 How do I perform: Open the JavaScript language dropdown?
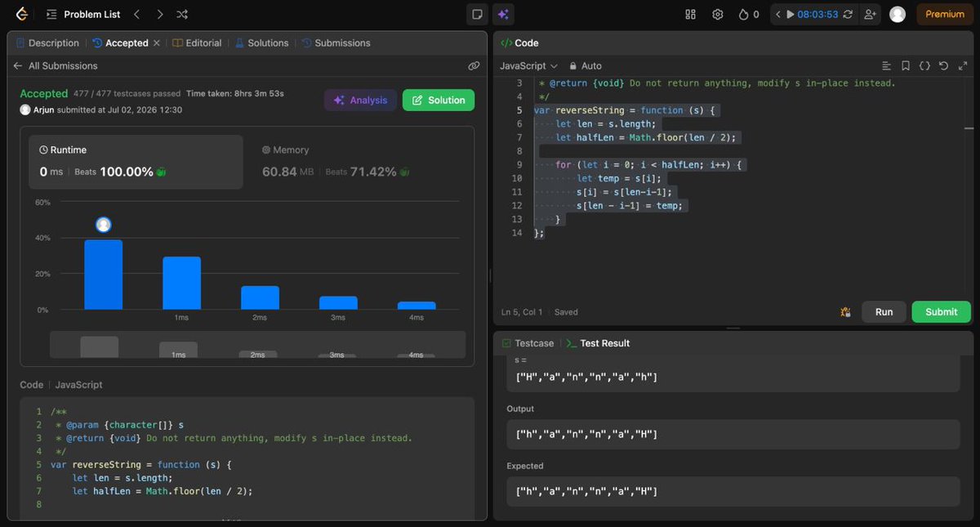pyautogui.click(x=528, y=65)
